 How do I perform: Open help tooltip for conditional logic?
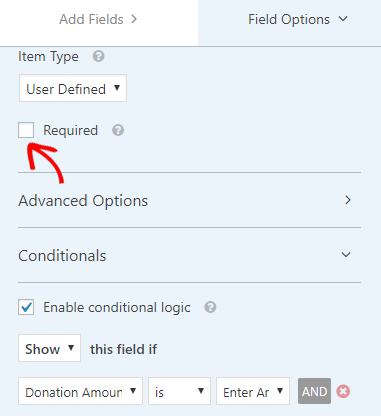pos(210,307)
